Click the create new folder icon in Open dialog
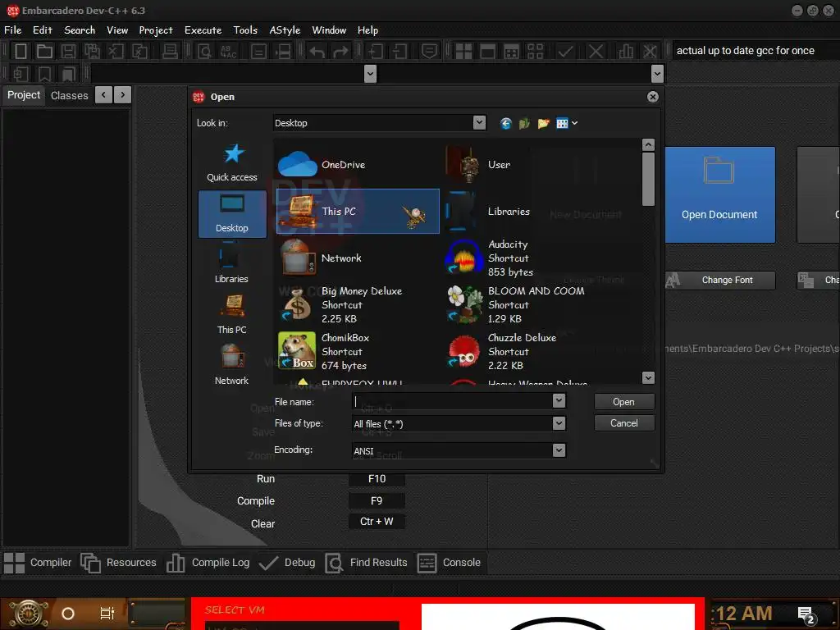Image resolution: width=840 pixels, height=630 pixels. (x=543, y=124)
